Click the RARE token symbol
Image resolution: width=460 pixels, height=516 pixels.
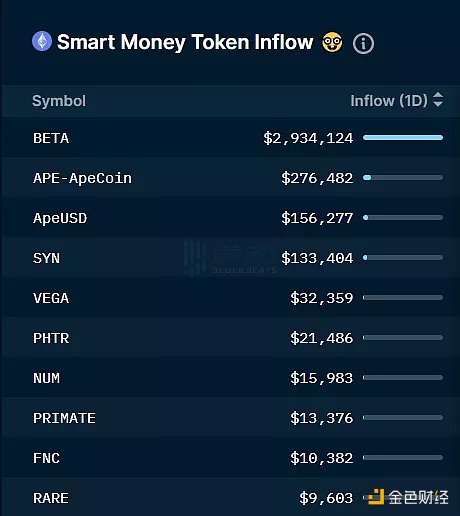(51, 498)
